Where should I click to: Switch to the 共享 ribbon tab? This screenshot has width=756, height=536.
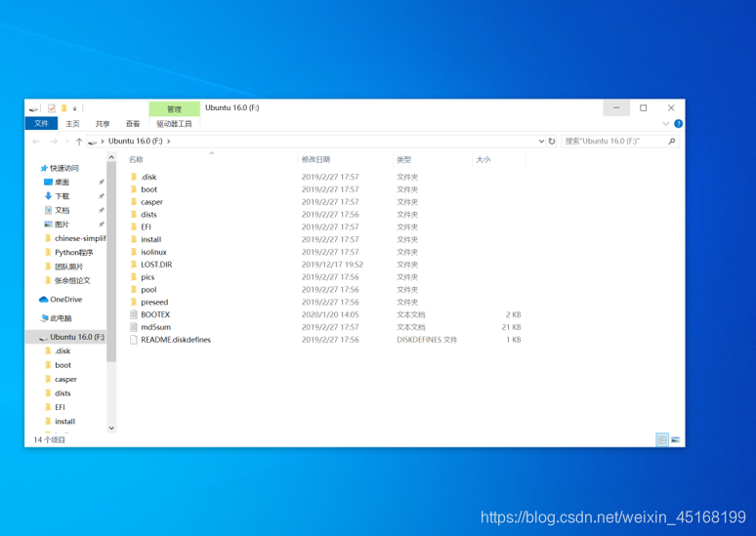point(103,124)
